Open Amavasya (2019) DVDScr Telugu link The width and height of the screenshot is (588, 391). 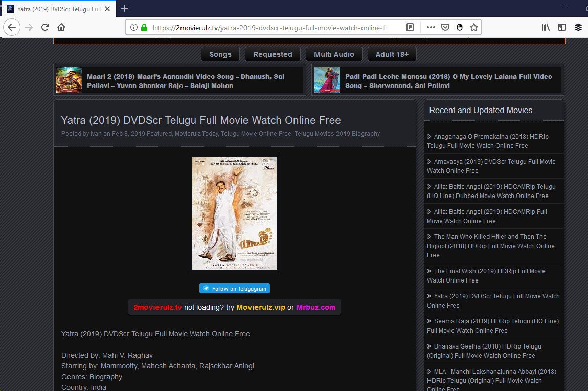click(491, 166)
